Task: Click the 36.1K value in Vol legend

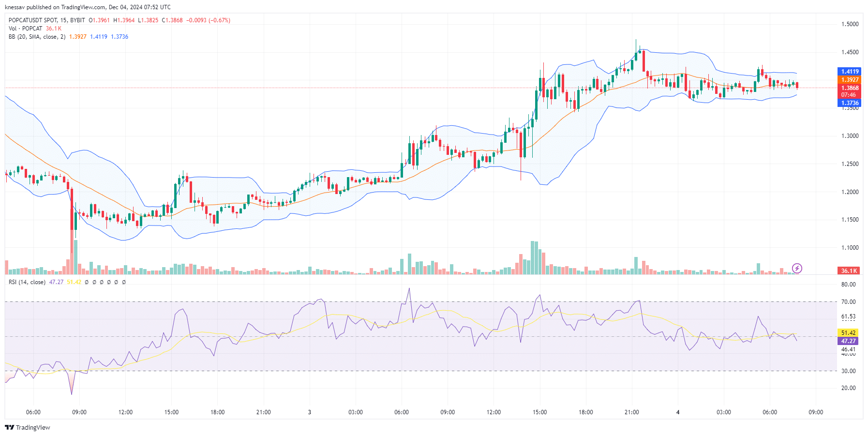Action: [x=54, y=29]
